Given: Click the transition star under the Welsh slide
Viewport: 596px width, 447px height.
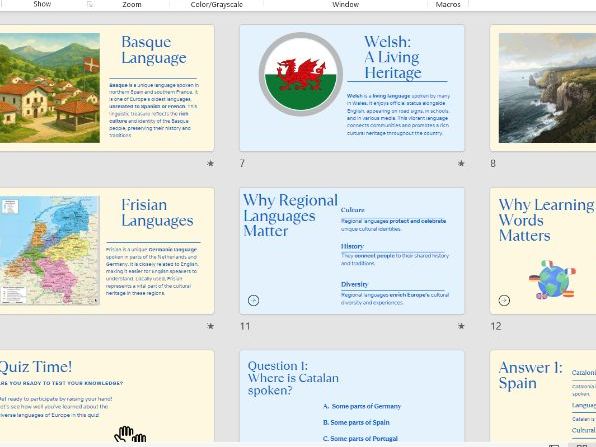Looking at the screenshot, I should coord(461,163).
